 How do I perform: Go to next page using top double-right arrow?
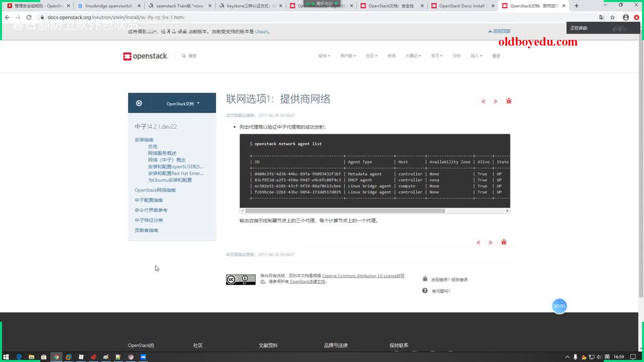coord(496,102)
